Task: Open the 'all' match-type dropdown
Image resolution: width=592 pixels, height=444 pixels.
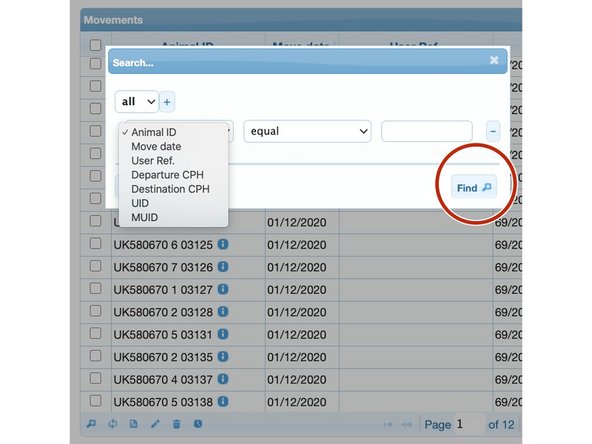Action: (137, 102)
